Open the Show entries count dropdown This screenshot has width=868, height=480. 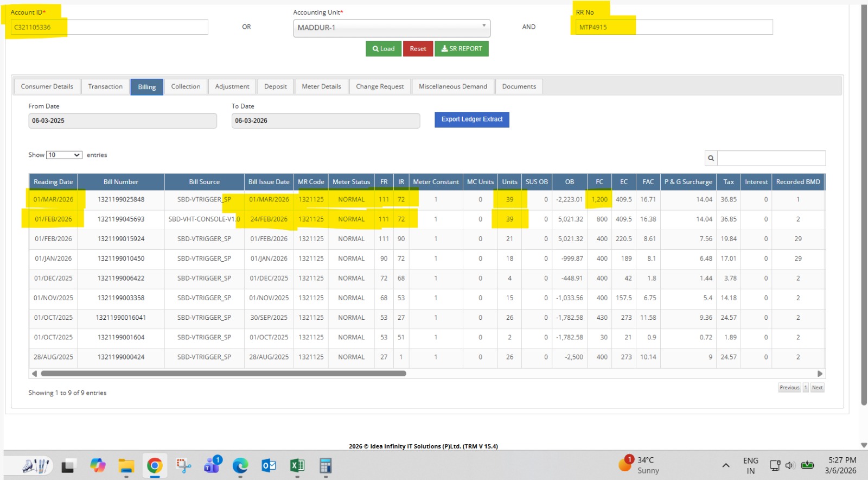point(64,155)
